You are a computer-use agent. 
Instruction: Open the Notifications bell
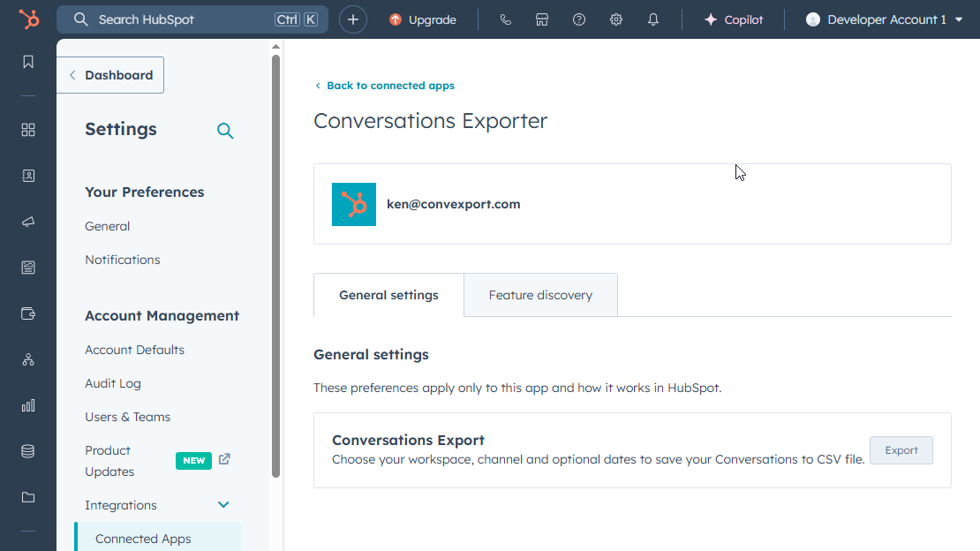tap(652, 19)
